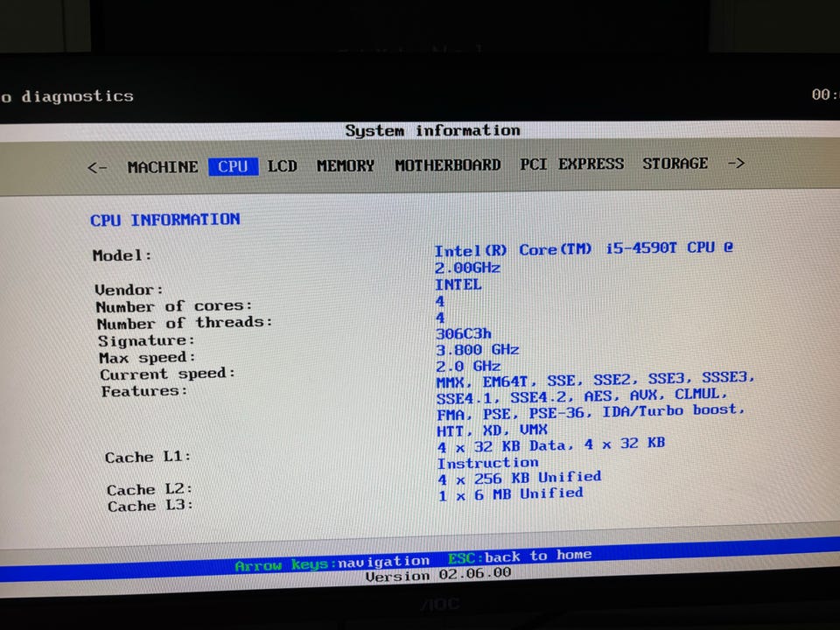Viewport: 840px width, 630px height.
Task: Click the CPU INFORMATION heading
Action: pyautogui.click(x=165, y=220)
